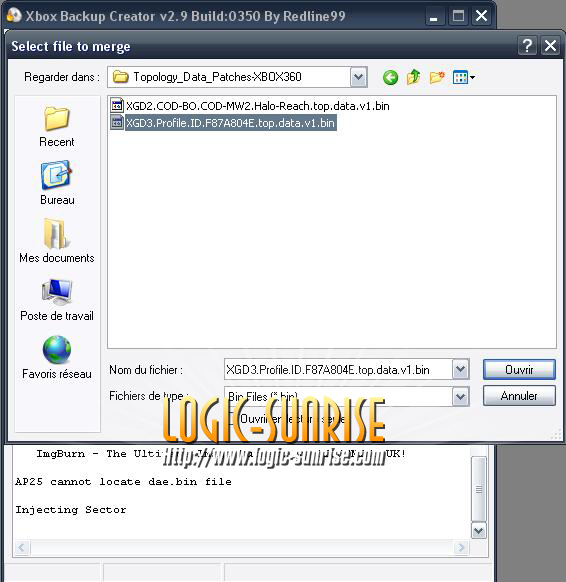
Task: Expand the Nom du fichier dropdown
Action: pos(460,369)
